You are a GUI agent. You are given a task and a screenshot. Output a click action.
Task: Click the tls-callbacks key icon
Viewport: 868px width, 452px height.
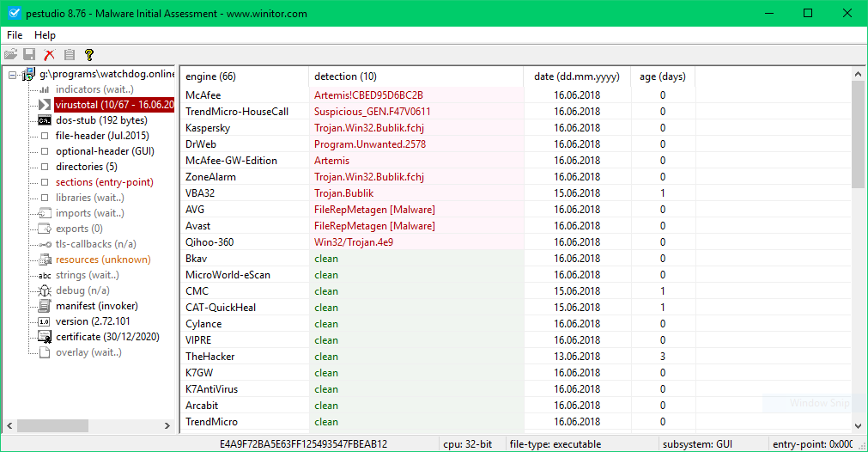45,244
